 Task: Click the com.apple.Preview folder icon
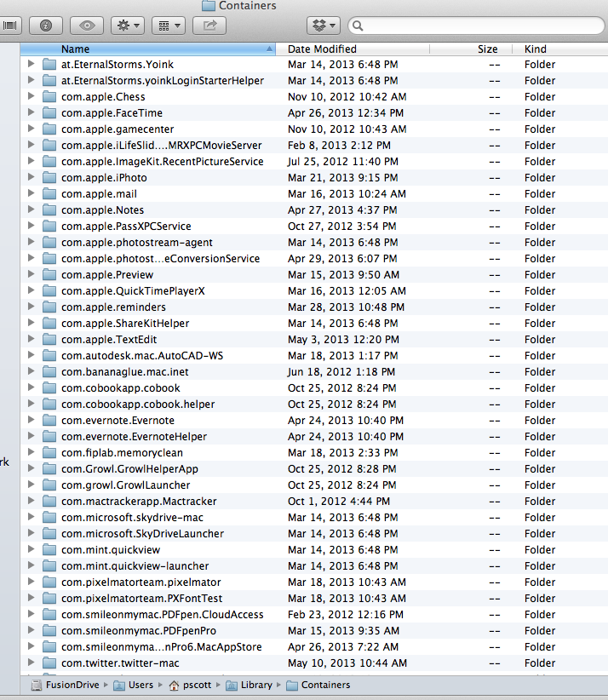coord(49,274)
